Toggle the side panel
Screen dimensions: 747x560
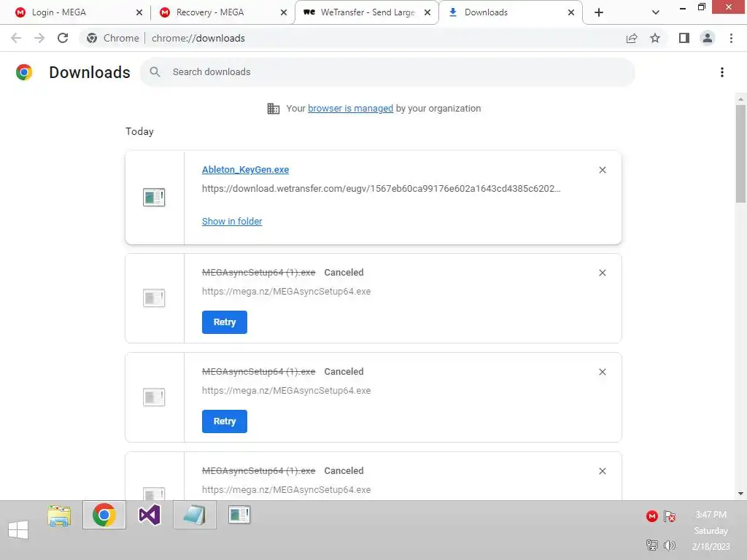pos(684,38)
